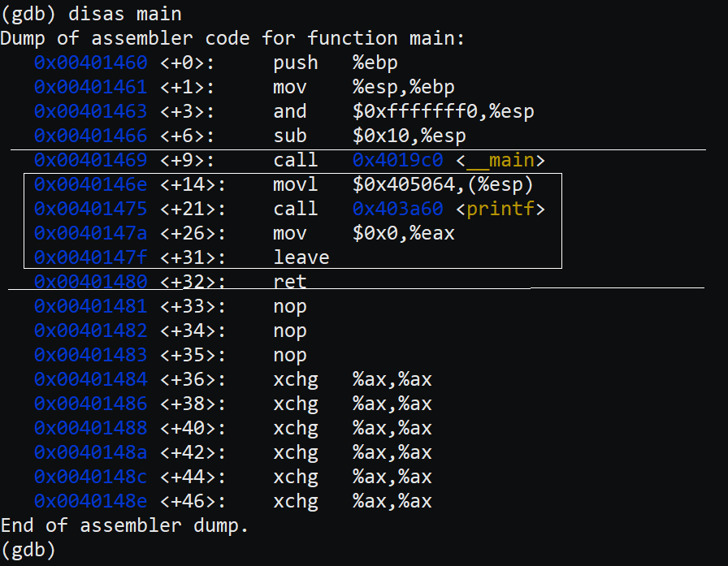Click address 0x00401480
The height and width of the screenshot is (566, 728).
[90, 282]
